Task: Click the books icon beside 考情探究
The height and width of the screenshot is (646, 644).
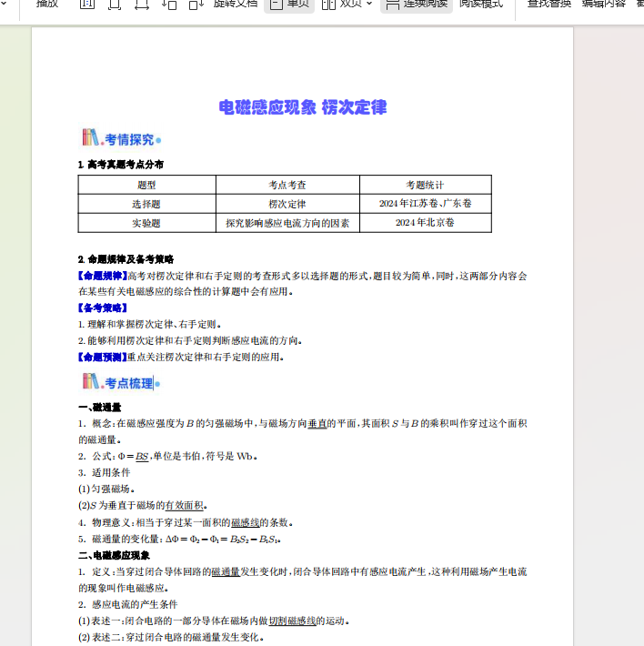Action: coord(90,137)
